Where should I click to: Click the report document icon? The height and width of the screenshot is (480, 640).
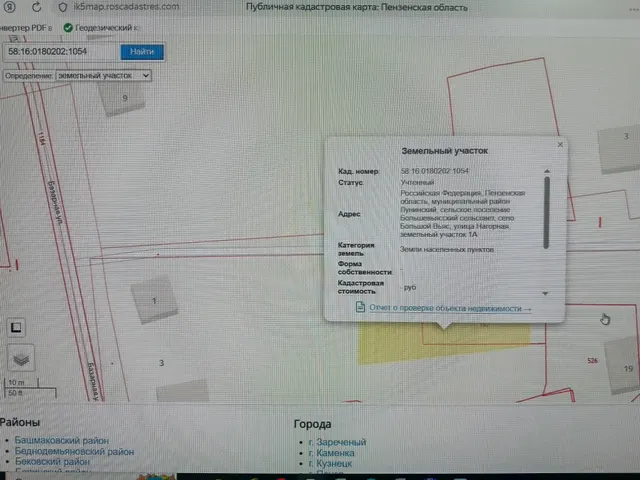pyautogui.click(x=360, y=307)
